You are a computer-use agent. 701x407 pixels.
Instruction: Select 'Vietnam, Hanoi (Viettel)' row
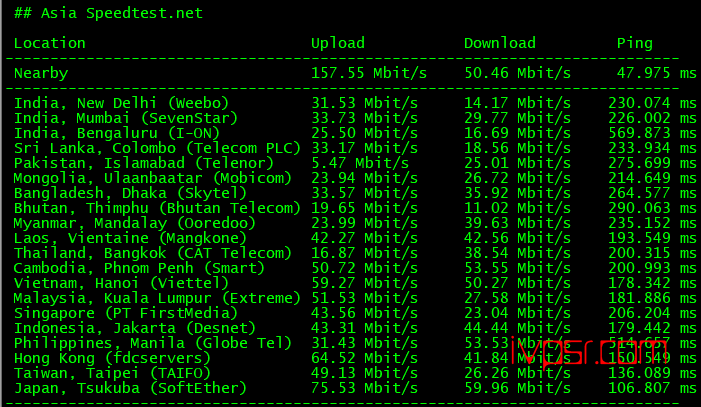pos(355,283)
